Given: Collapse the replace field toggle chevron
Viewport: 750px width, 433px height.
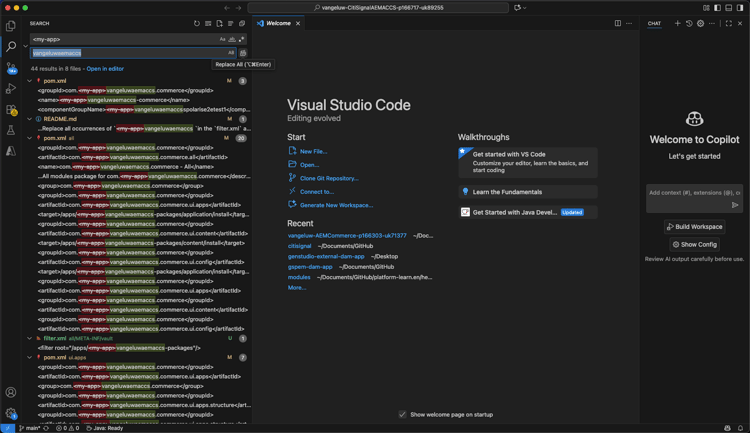Looking at the screenshot, I should click(25, 46).
